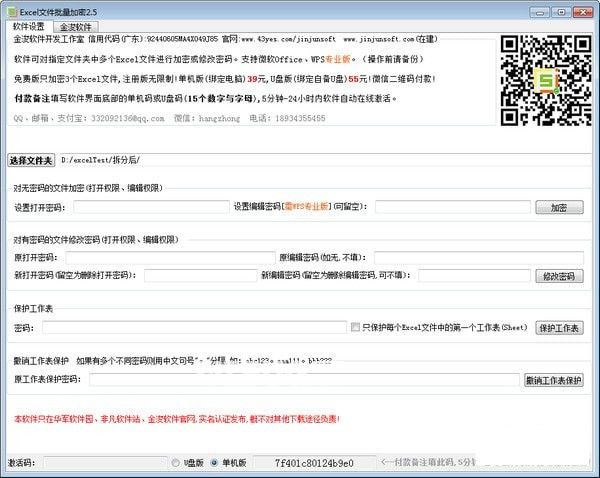
Task: Click the 修改密码 button
Action: tap(559, 276)
